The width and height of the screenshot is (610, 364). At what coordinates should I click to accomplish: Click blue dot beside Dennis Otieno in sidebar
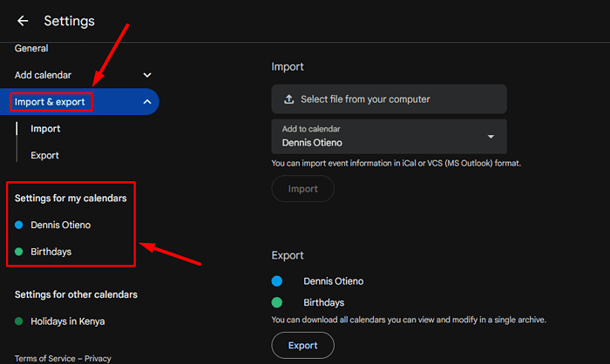coord(19,225)
